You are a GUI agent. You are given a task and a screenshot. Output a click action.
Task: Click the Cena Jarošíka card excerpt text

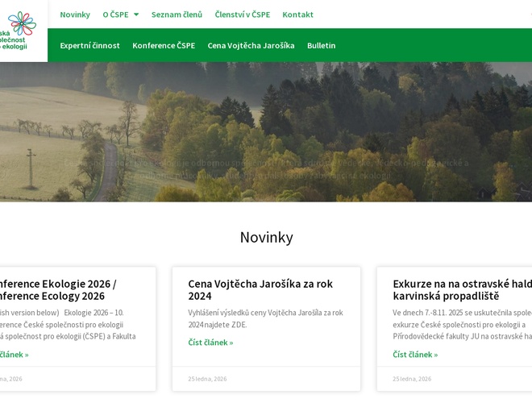tap(265, 318)
